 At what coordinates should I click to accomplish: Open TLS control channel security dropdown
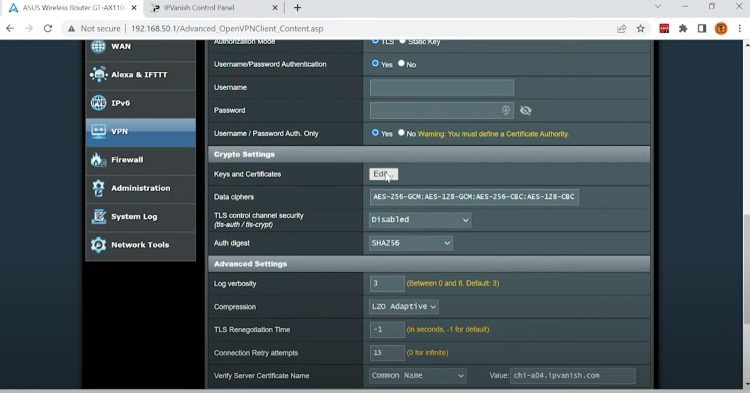coord(420,220)
